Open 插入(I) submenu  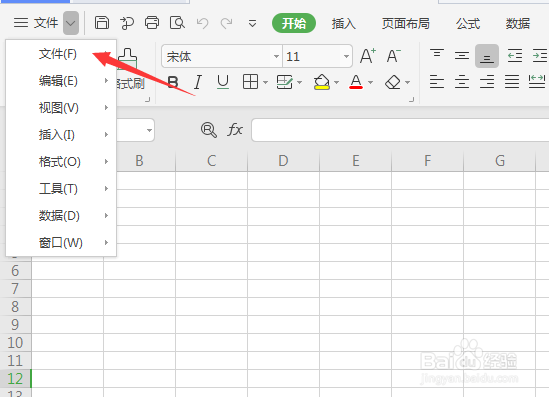(61, 135)
